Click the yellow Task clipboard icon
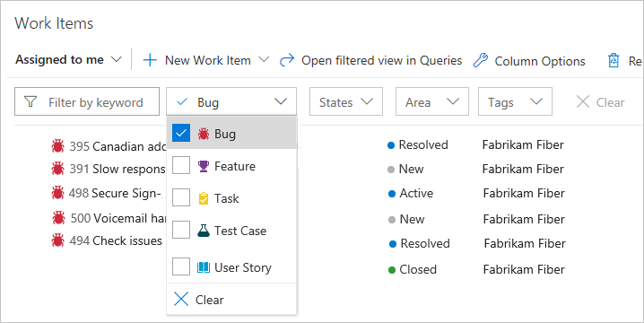 point(204,198)
